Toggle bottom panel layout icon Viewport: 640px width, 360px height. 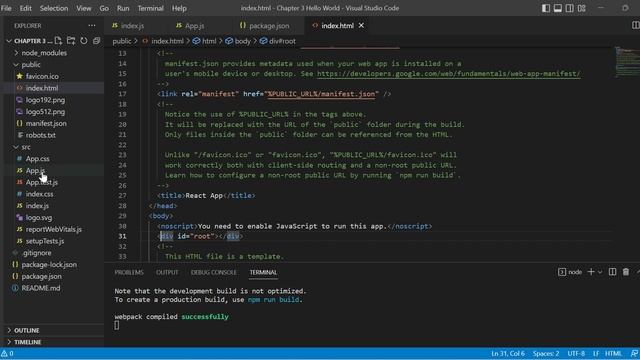(x=558, y=8)
